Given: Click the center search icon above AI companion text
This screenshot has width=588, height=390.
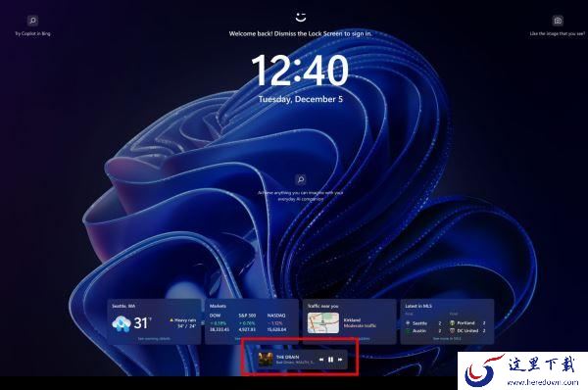Looking at the screenshot, I should (x=301, y=179).
